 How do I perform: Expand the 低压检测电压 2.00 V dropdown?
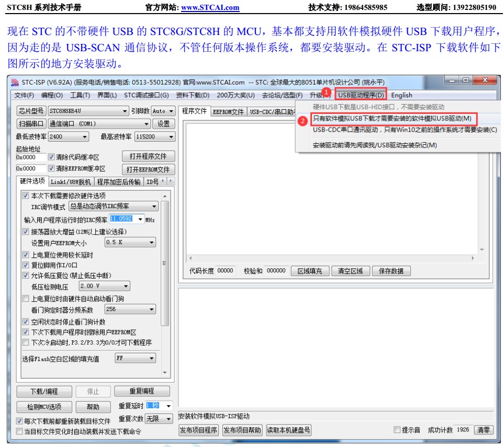tap(126, 286)
